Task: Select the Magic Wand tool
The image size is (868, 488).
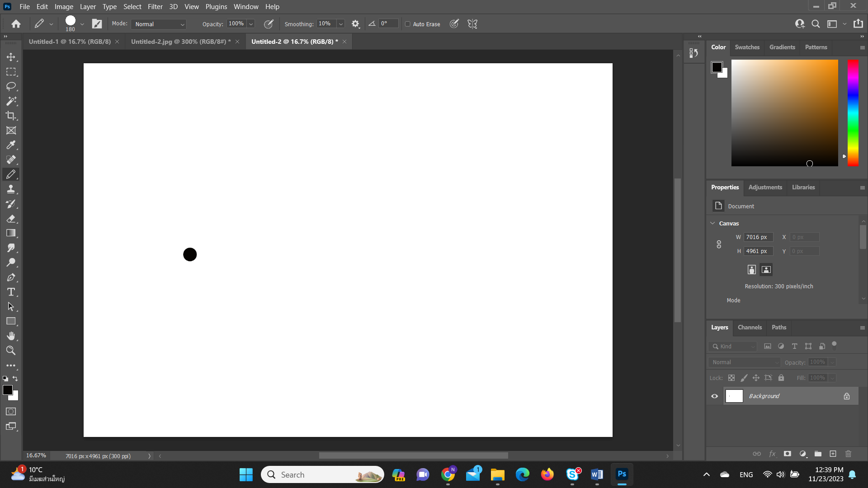Action: tap(11, 101)
